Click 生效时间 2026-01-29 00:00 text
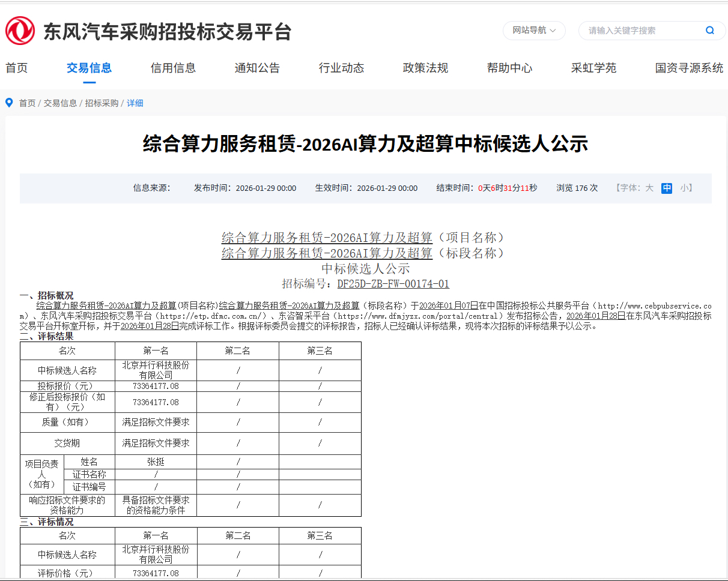728x581 pixels. click(366, 188)
